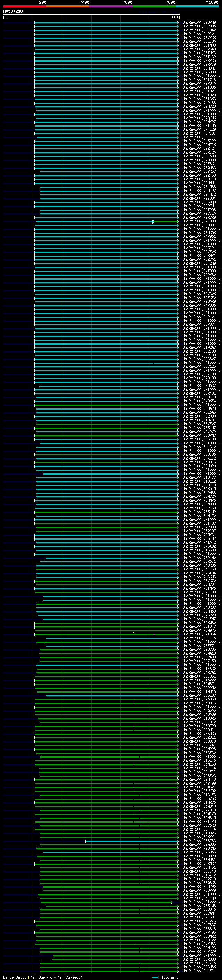This screenshot has height=980, width=222.
Task: Select hit label UniRef100_O62738
Action: pos(199,355)
